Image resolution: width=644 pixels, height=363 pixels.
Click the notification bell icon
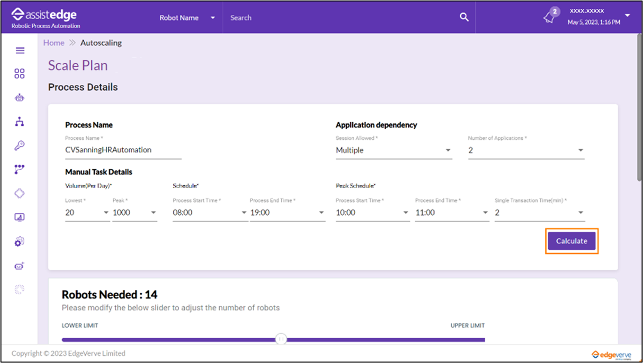[549, 17]
